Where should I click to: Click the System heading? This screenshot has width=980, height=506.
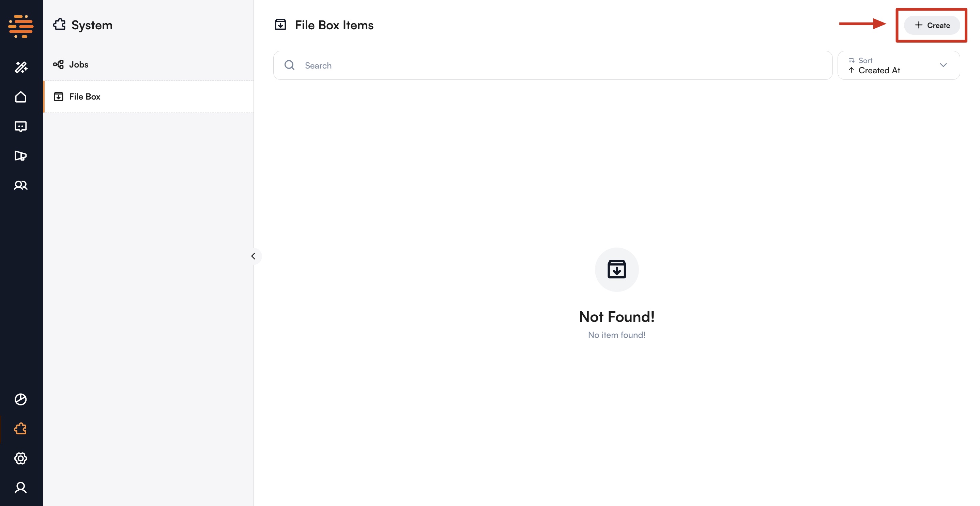point(92,25)
